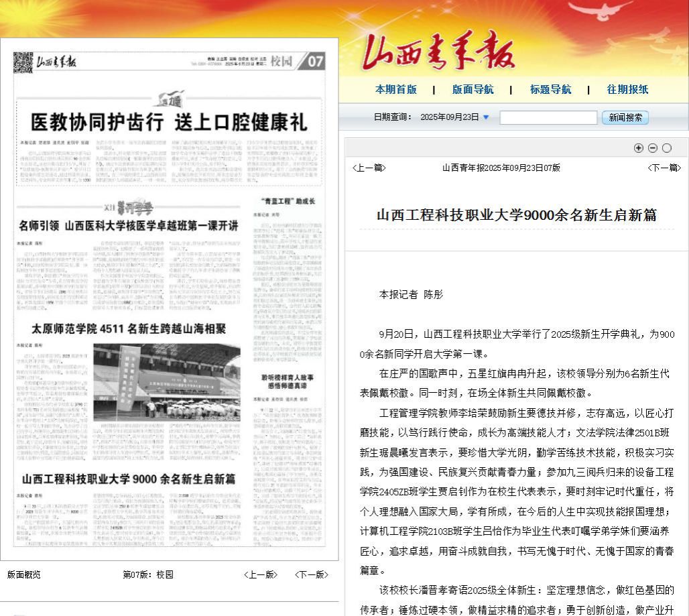
Task: Go to next page 下一版
Action: pos(312,574)
